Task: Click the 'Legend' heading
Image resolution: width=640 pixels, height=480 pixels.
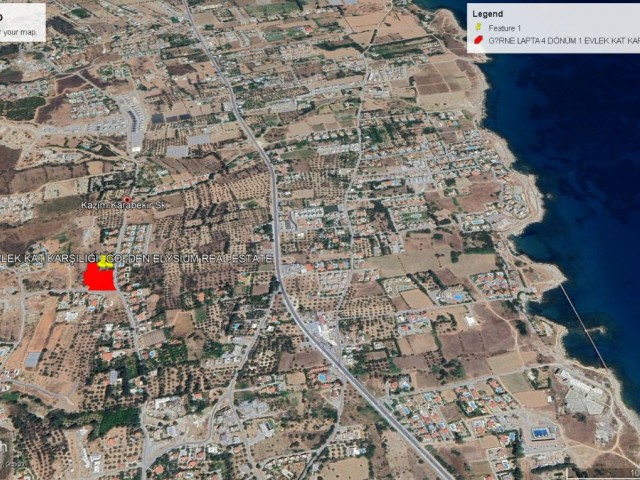Action: pyautogui.click(x=487, y=14)
